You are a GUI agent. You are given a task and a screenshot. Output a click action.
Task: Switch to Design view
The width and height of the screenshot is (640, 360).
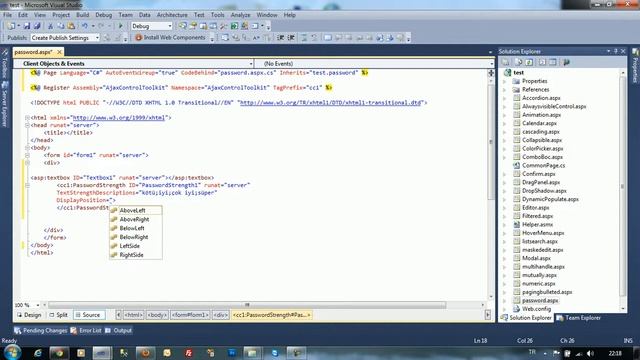pos(29,315)
